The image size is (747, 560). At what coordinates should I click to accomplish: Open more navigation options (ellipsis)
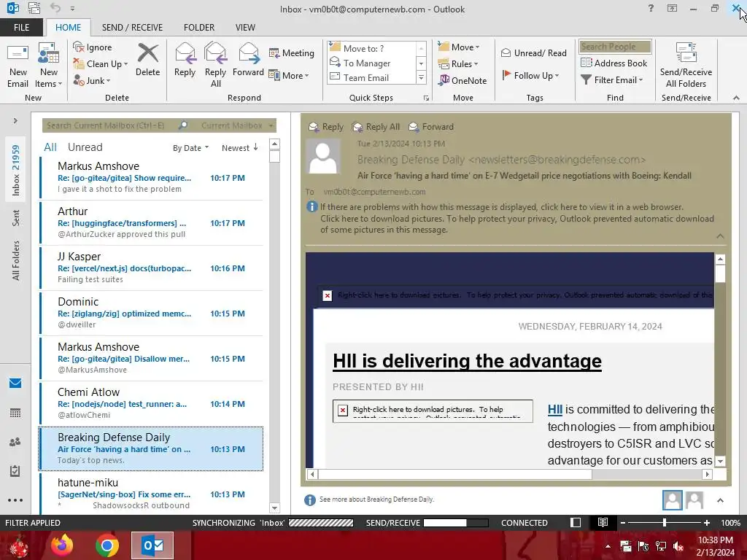tap(15, 500)
